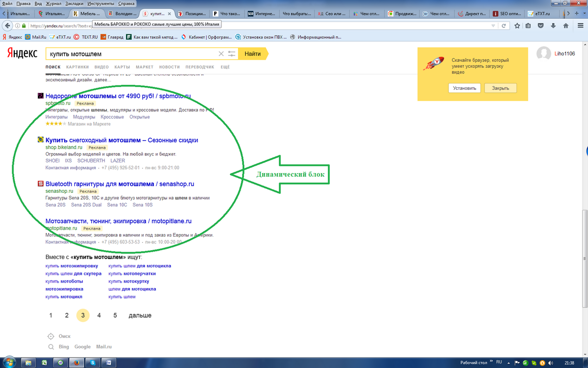Open Mail.Ru bookmark in bookmarks bar

pos(35,37)
